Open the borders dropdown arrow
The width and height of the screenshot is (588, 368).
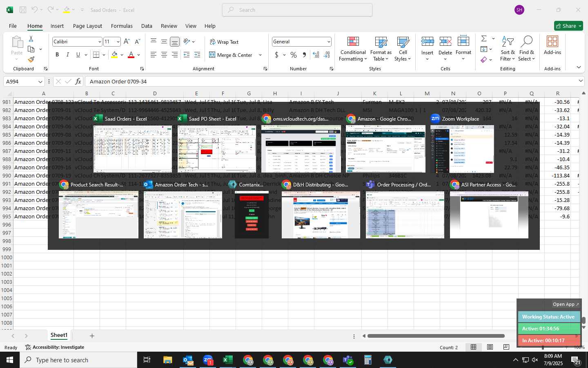point(104,55)
